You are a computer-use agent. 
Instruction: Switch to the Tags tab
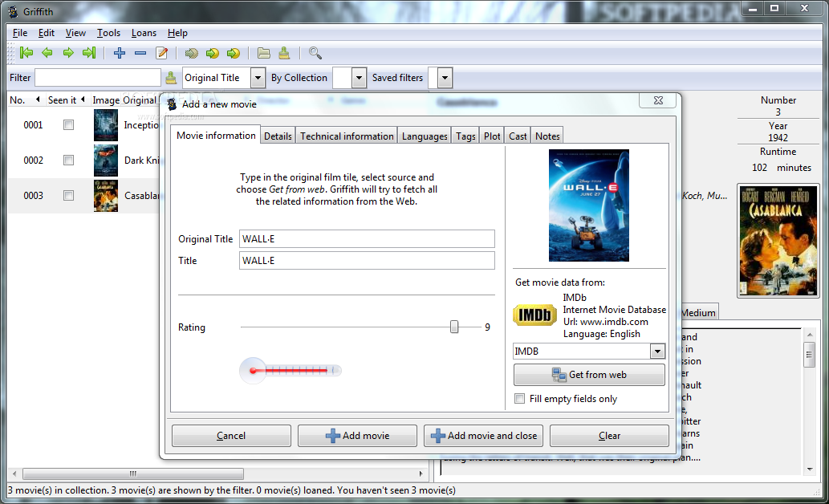coord(465,136)
